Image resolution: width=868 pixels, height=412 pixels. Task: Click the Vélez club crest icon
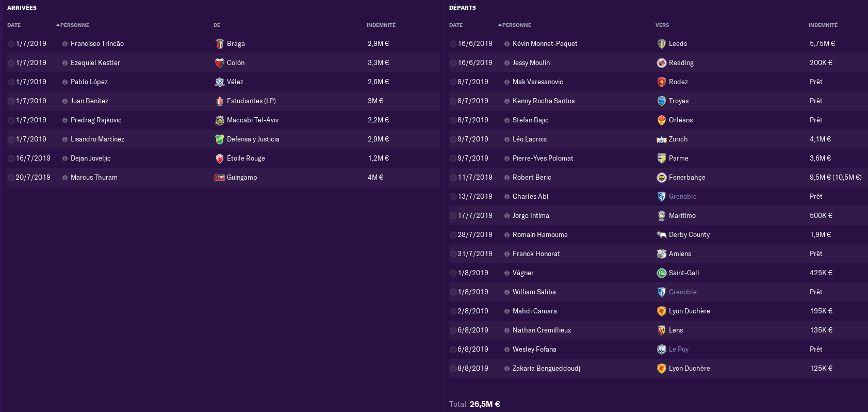point(220,82)
